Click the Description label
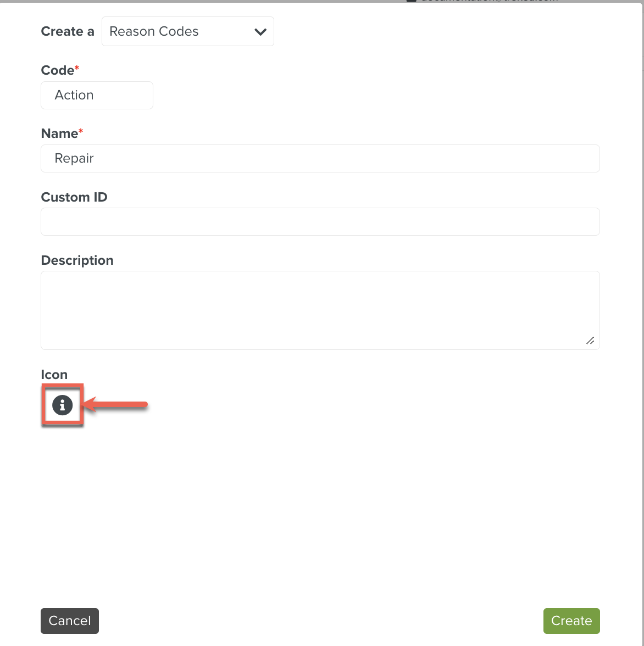 click(77, 260)
